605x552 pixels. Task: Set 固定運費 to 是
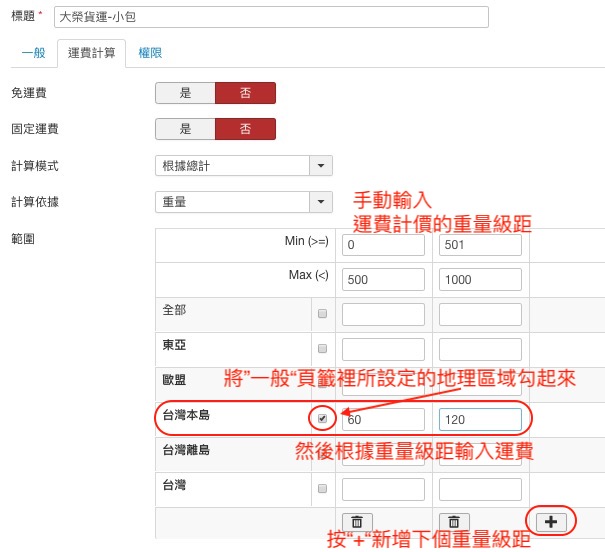click(x=185, y=129)
